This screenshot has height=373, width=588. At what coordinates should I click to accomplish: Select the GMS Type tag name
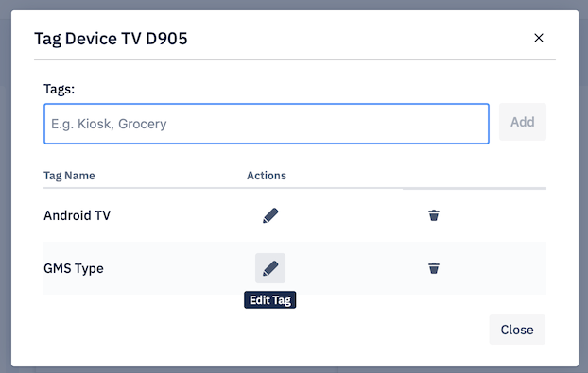tap(74, 268)
